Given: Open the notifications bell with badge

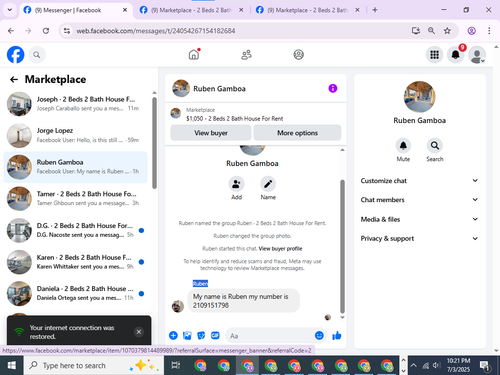Looking at the screenshot, I should point(456,55).
